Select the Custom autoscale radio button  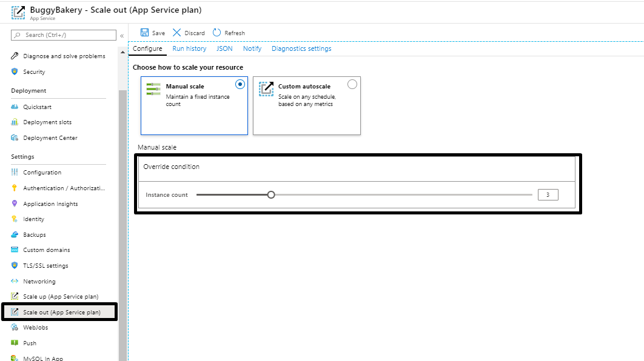[352, 85]
